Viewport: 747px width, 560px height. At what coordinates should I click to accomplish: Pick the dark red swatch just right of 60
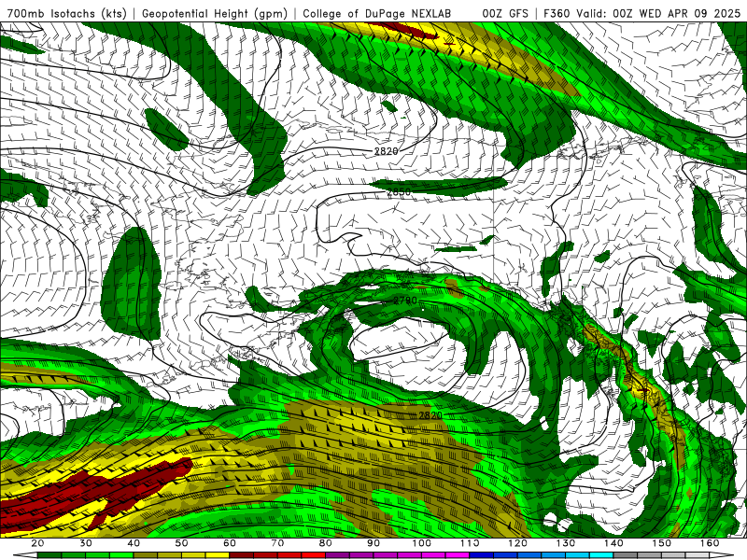242,555
